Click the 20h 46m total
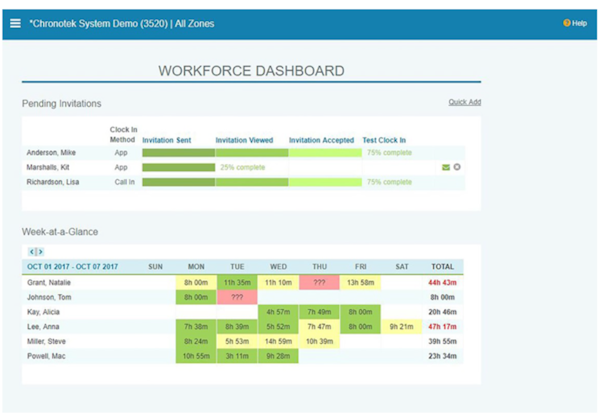Image resolution: width=600 pixels, height=415 pixels. (442, 312)
